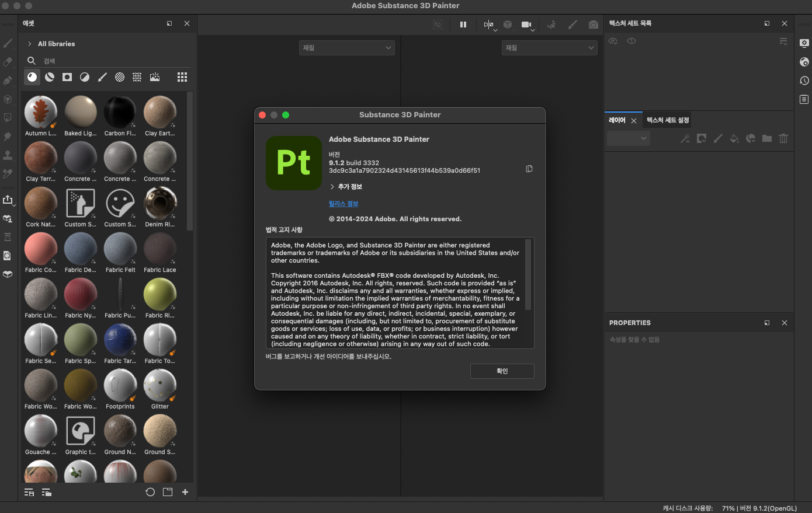The width and height of the screenshot is (812, 513).
Task: Switch to the 텍스처 세트 설정 tab
Action: point(668,120)
